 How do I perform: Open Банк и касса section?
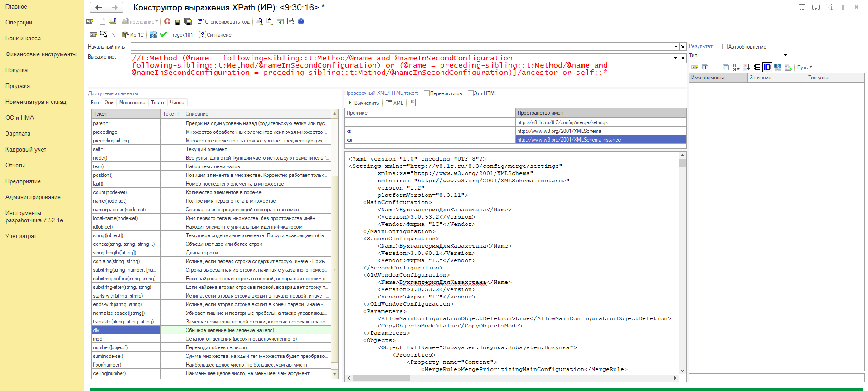(x=23, y=38)
